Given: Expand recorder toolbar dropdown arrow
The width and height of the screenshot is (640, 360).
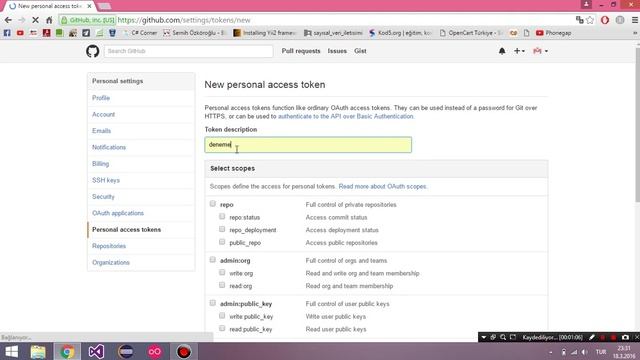Looking at the screenshot, I should coord(484,337).
